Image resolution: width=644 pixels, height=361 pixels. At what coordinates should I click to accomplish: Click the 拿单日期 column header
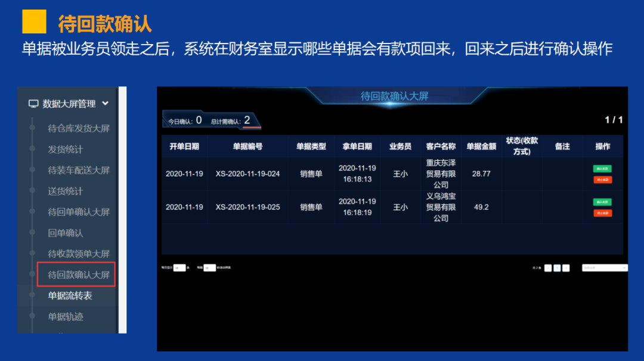(357, 147)
